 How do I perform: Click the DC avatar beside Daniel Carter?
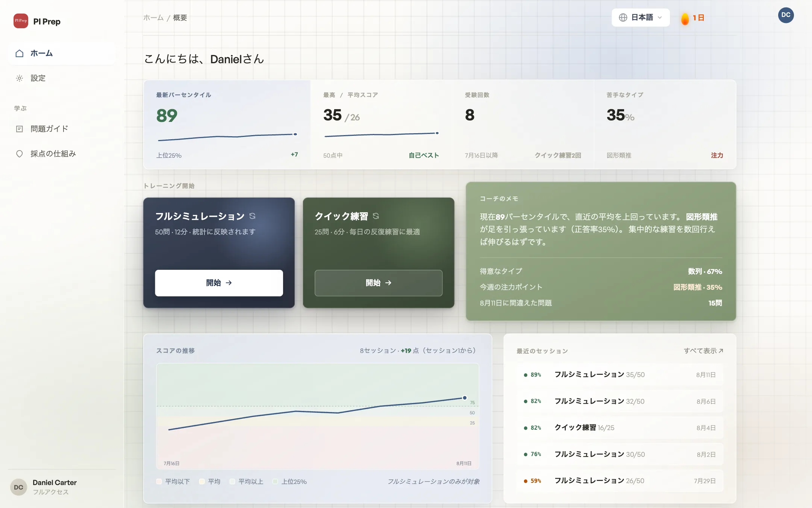click(18, 487)
